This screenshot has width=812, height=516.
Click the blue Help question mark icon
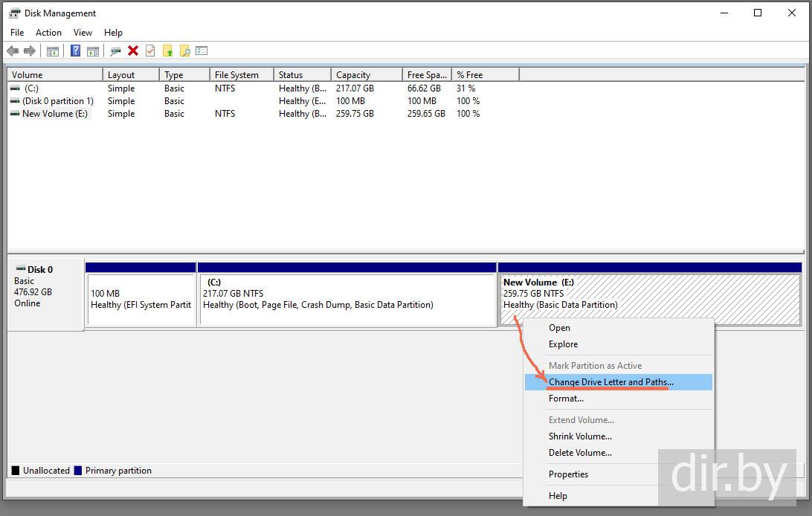(75, 51)
